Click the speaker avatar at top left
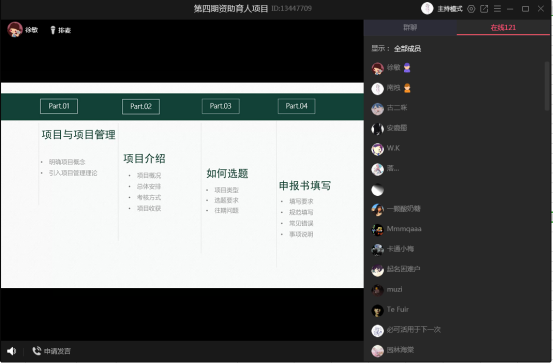 tap(15, 30)
